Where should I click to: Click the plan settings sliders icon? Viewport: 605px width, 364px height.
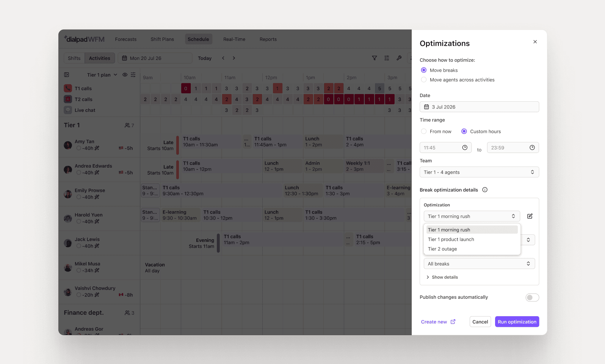[133, 75]
